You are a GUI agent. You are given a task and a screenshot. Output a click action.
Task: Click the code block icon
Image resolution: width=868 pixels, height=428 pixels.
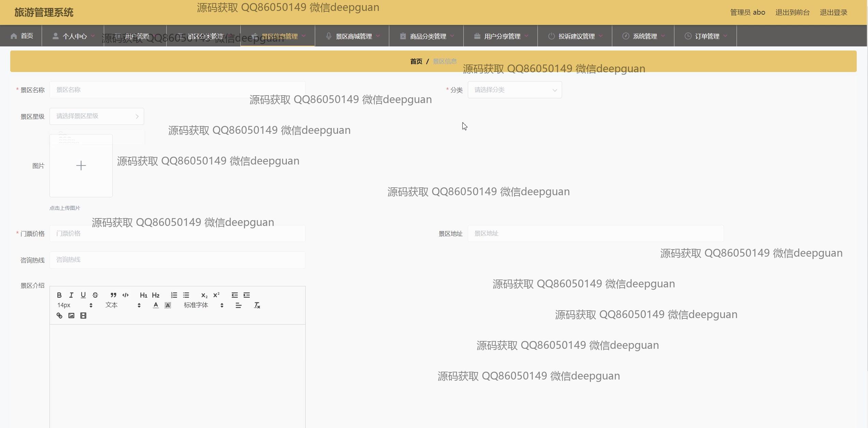pyautogui.click(x=125, y=295)
